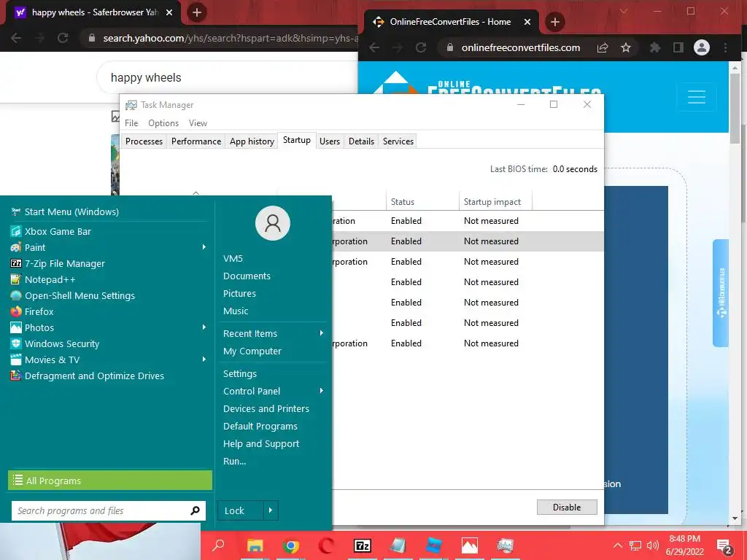Open notification center with 2 alerts

[x=724, y=546]
